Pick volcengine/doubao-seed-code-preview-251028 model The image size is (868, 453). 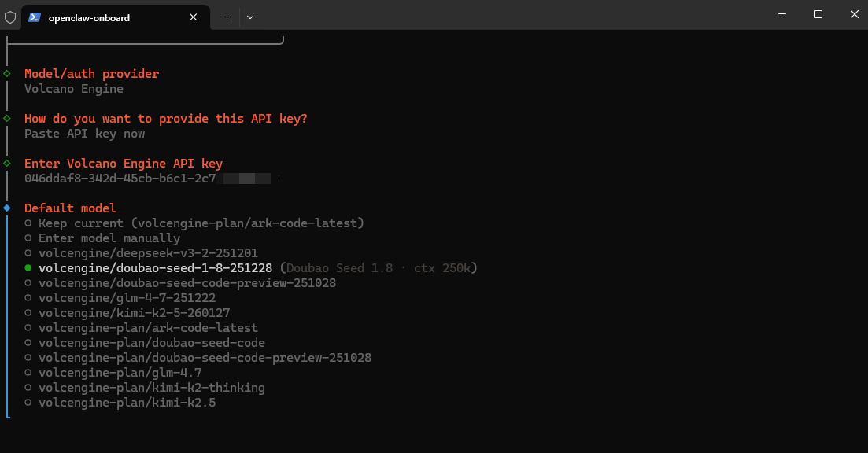tap(187, 283)
